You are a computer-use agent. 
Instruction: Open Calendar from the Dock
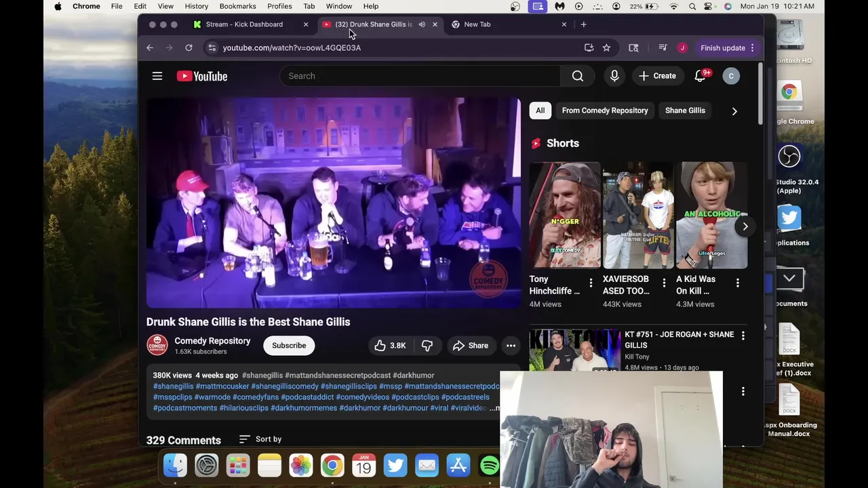pos(364,465)
